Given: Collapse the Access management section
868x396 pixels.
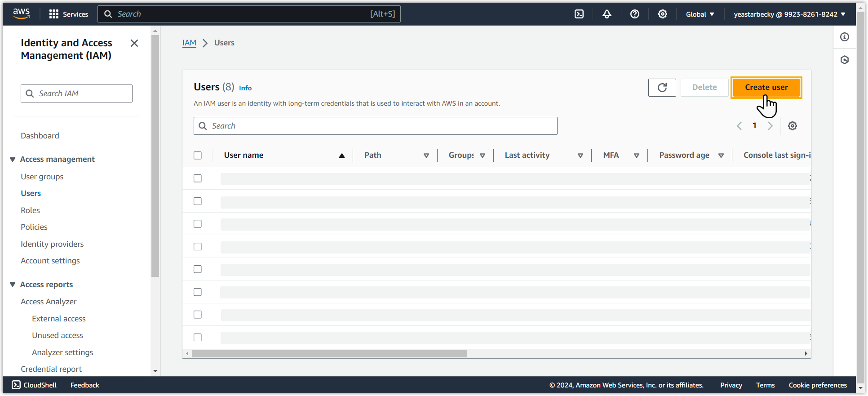Looking at the screenshot, I should [13, 159].
